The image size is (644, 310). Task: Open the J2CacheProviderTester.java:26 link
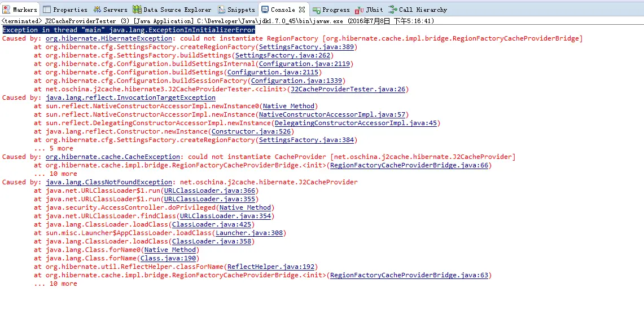click(x=348, y=90)
